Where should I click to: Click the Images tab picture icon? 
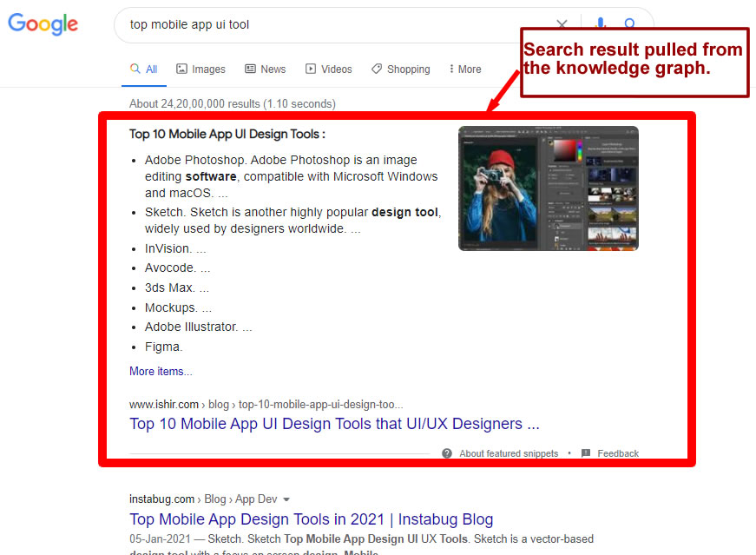181,69
